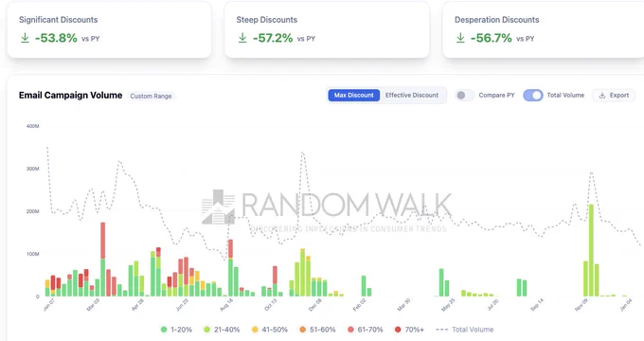The width and height of the screenshot is (644, 341).
Task: Click the down-arrow icon beside -56.7%
Action: (460, 38)
